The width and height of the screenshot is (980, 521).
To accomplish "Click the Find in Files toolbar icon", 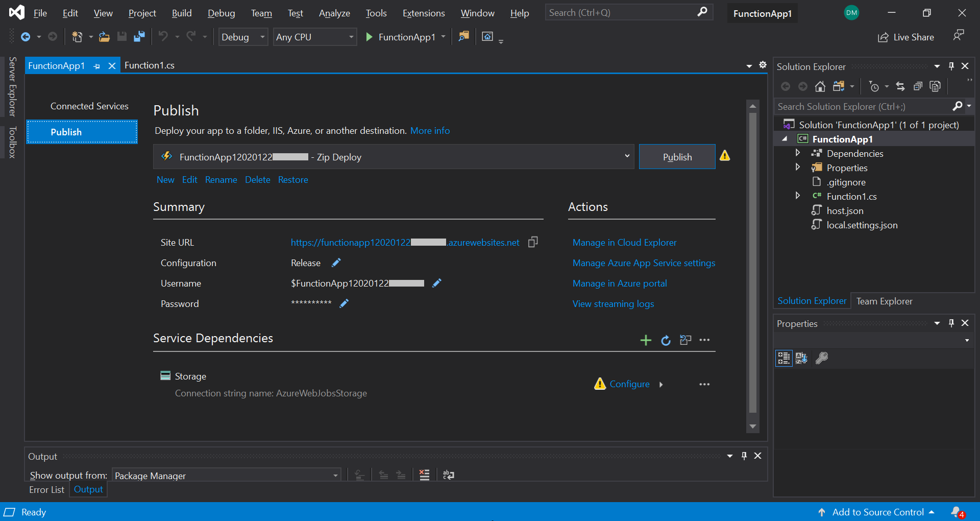I will 463,37.
